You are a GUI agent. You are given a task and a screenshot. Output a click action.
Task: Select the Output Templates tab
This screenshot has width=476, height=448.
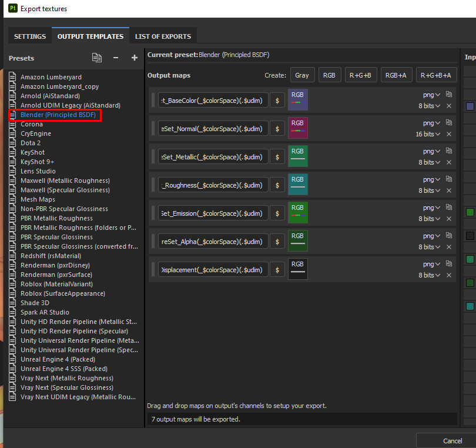90,36
